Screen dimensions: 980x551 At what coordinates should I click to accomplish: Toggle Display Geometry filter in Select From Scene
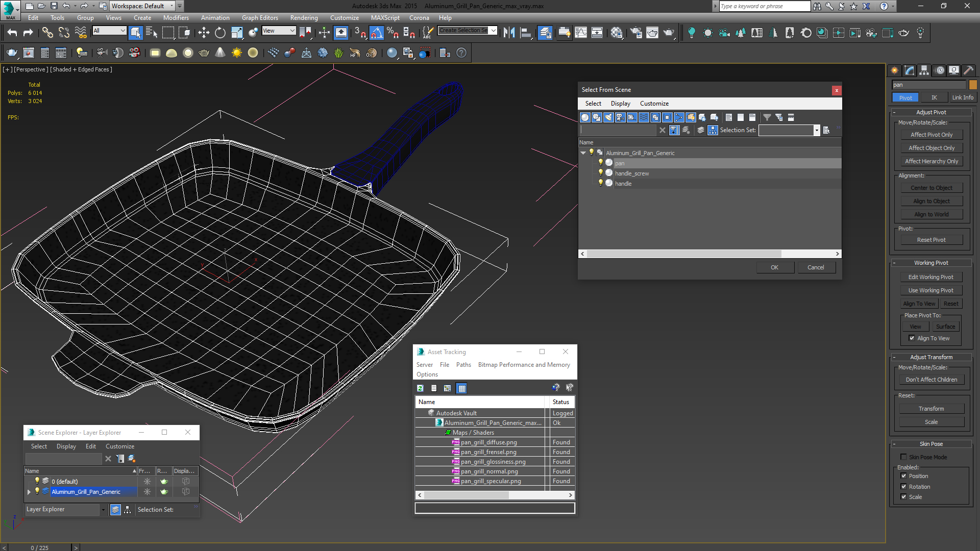tap(585, 117)
